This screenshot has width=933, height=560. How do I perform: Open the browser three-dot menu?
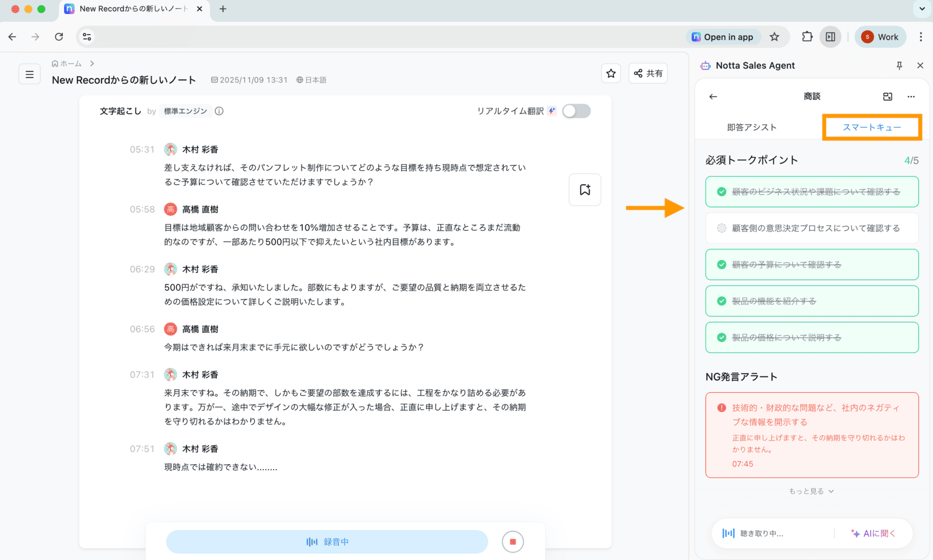pyautogui.click(x=921, y=37)
